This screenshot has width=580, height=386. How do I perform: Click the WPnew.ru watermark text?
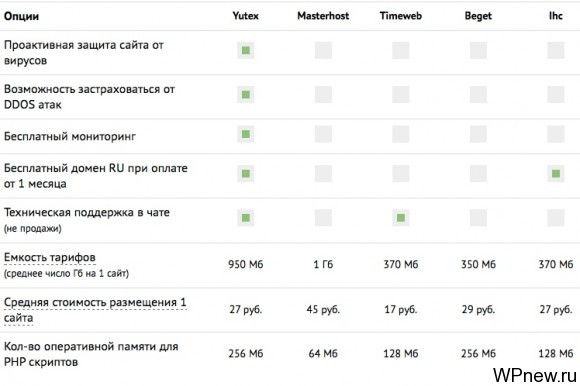click(535, 375)
